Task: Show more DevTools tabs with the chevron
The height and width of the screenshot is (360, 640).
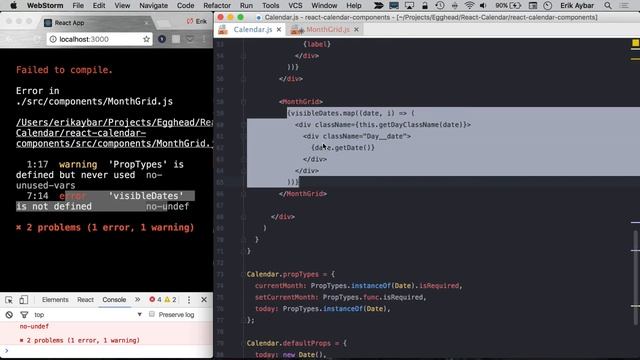Action: [138, 300]
